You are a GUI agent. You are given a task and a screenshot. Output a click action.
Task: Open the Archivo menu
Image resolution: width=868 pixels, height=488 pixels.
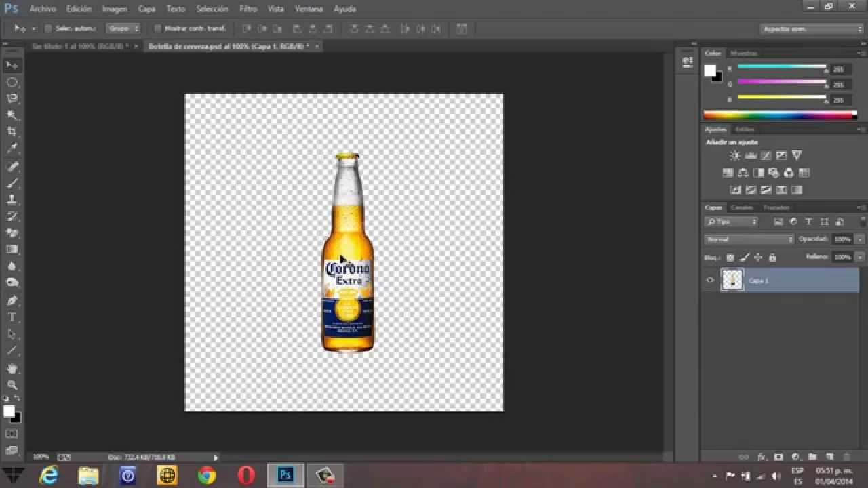[43, 9]
